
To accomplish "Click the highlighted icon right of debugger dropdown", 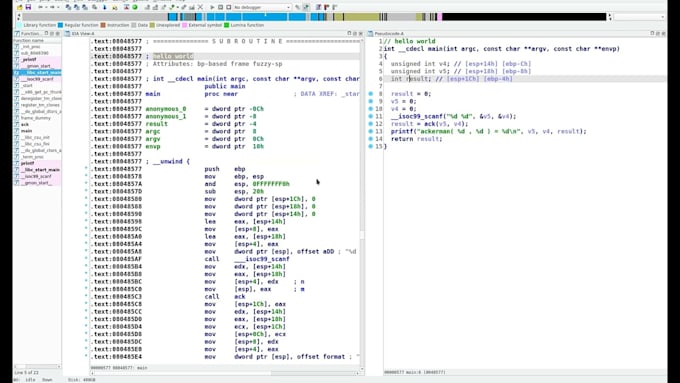I will click(x=306, y=7).
